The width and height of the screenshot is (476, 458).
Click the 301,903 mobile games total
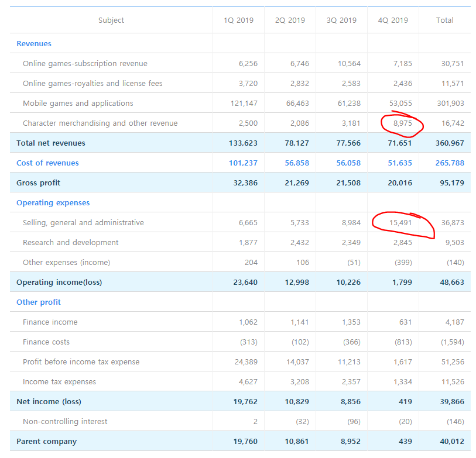pyautogui.click(x=450, y=104)
